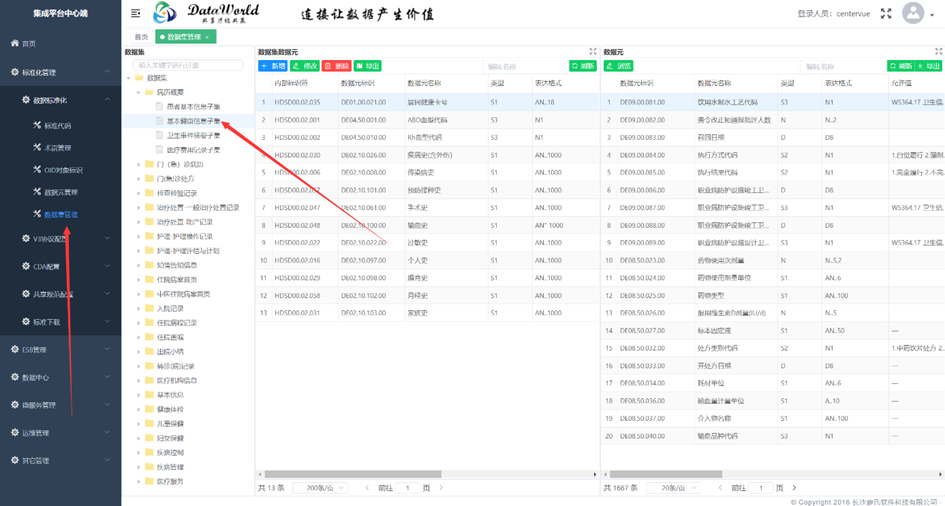Collapse the 病历概要 folder
Screen dimensions: 945x506
139,92
